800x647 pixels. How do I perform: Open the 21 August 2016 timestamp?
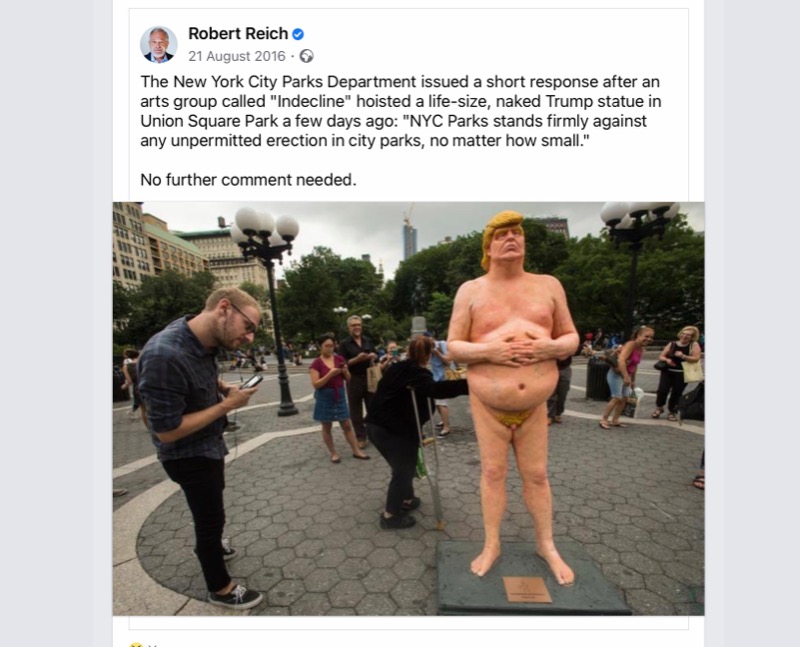coord(237,56)
